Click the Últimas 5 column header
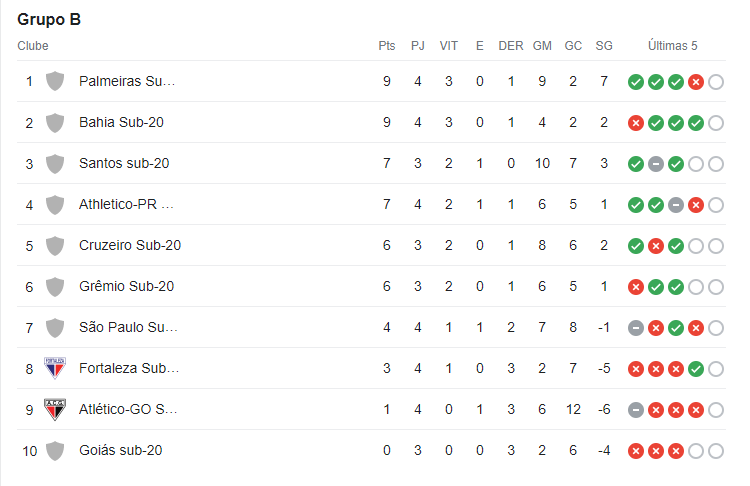Screen dimensions: 750x486 pyautogui.click(x=673, y=46)
